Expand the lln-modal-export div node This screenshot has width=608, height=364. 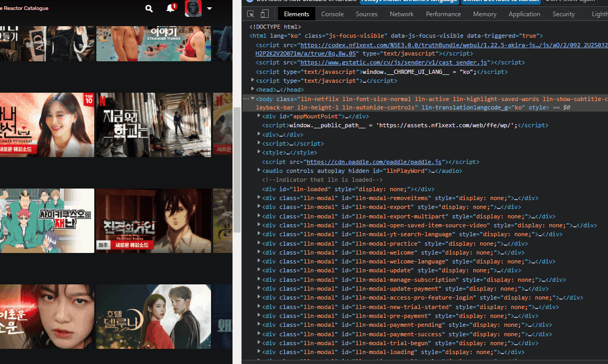point(259,206)
